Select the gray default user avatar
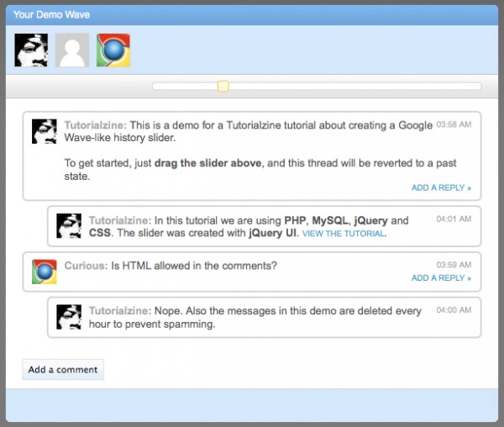504x427 pixels. click(x=71, y=50)
